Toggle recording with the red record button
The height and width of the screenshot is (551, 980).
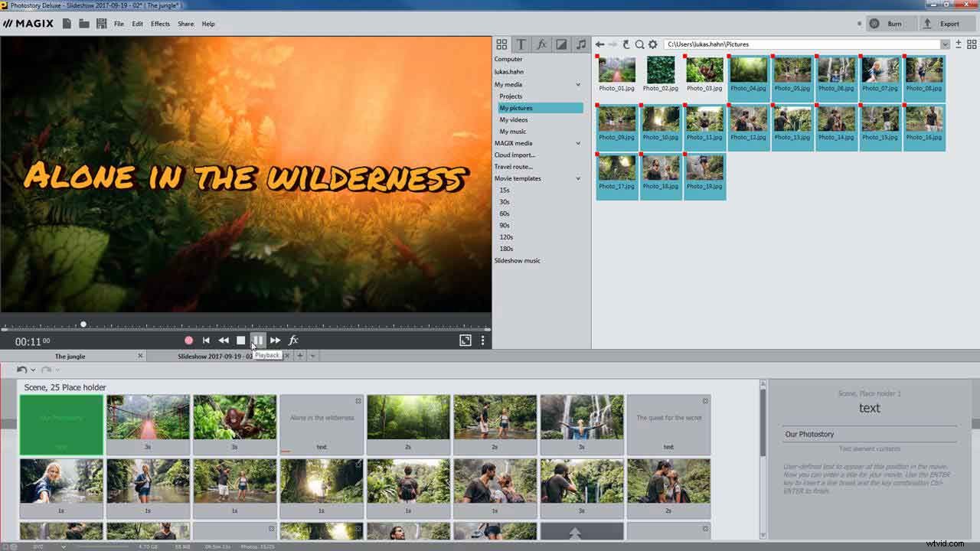tap(188, 340)
